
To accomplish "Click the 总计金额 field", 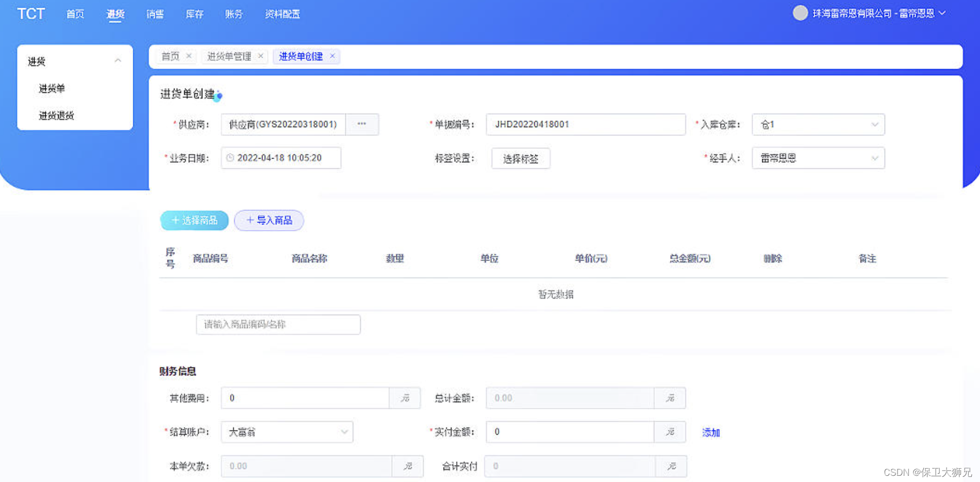I will (x=570, y=398).
